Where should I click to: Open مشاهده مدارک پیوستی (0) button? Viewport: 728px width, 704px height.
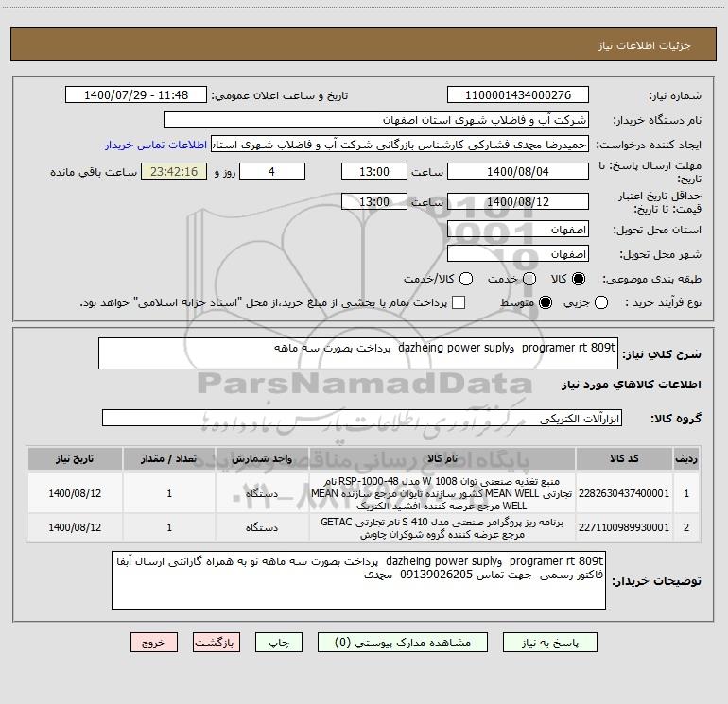coord(403,643)
